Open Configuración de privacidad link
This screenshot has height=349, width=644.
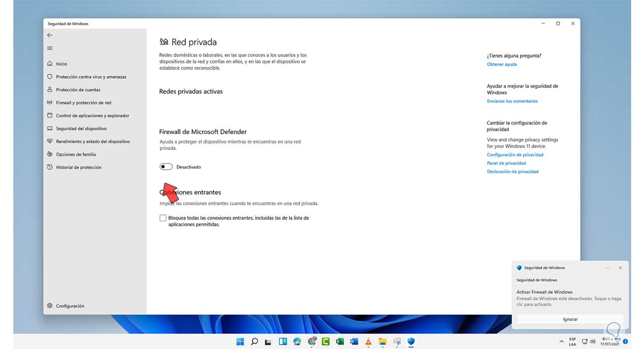(x=515, y=155)
